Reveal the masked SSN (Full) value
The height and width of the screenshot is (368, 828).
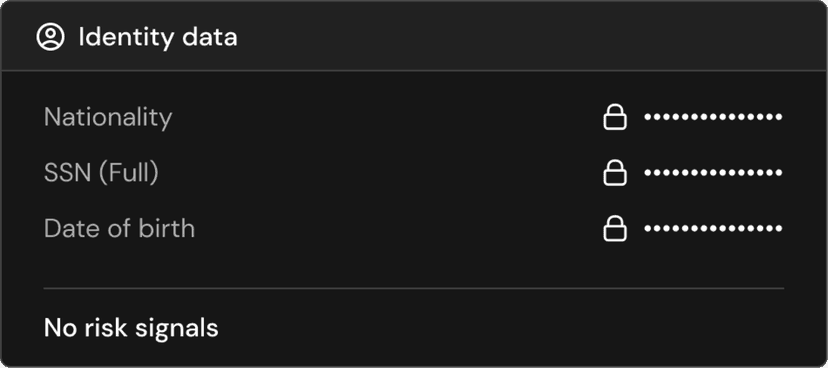pos(713,173)
